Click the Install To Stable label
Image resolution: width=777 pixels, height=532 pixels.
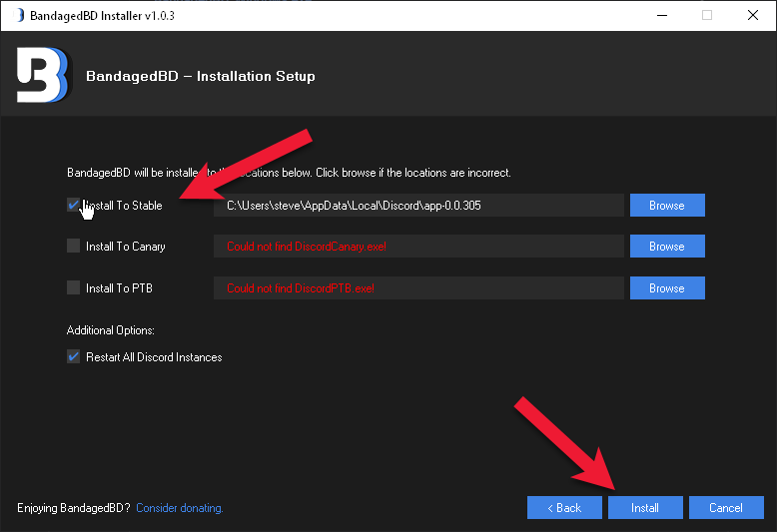(x=125, y=206)
